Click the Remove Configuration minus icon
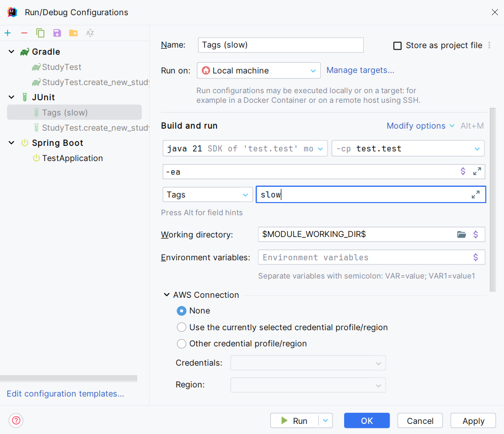 (24, 33)
